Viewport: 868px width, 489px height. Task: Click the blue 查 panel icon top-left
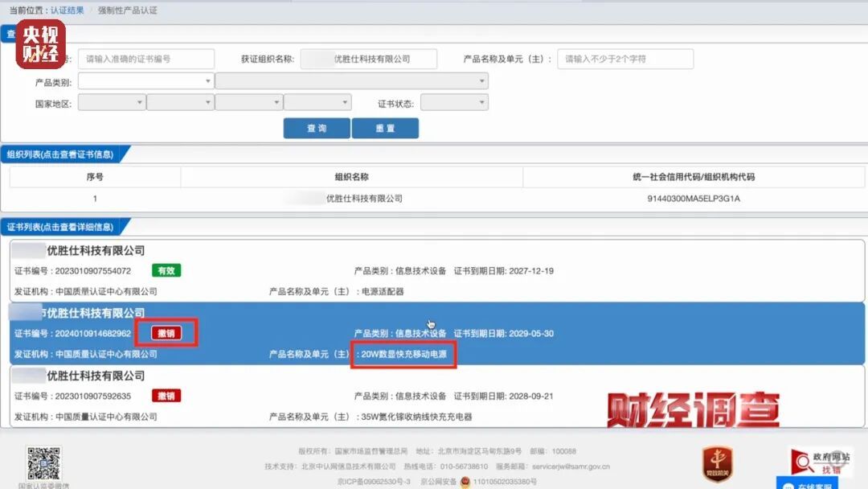[x=10, y=34]
